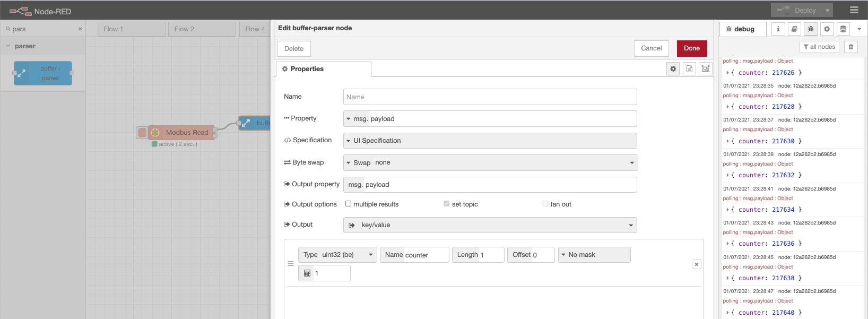This screenshot has height=319, width=868.
Task: Open node appearance settings icon
Action: (x=705, y=69)
